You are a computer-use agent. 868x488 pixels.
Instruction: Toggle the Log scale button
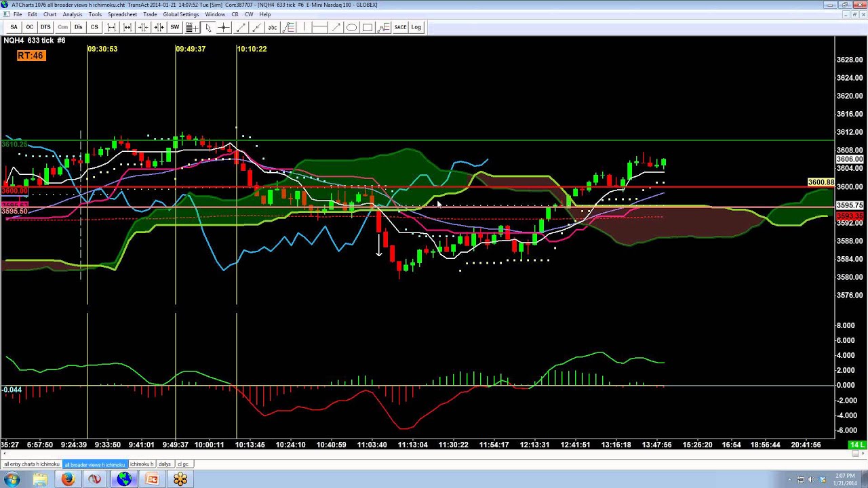[416, 27]
